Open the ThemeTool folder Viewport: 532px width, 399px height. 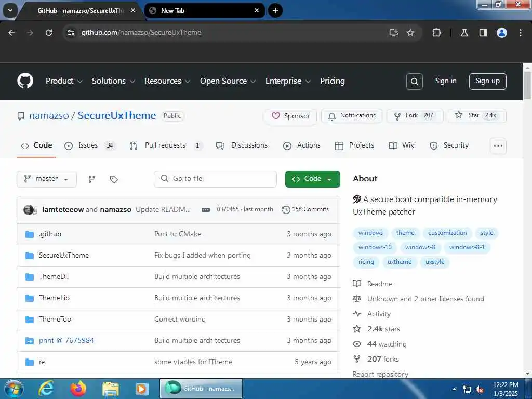(56, 320)
